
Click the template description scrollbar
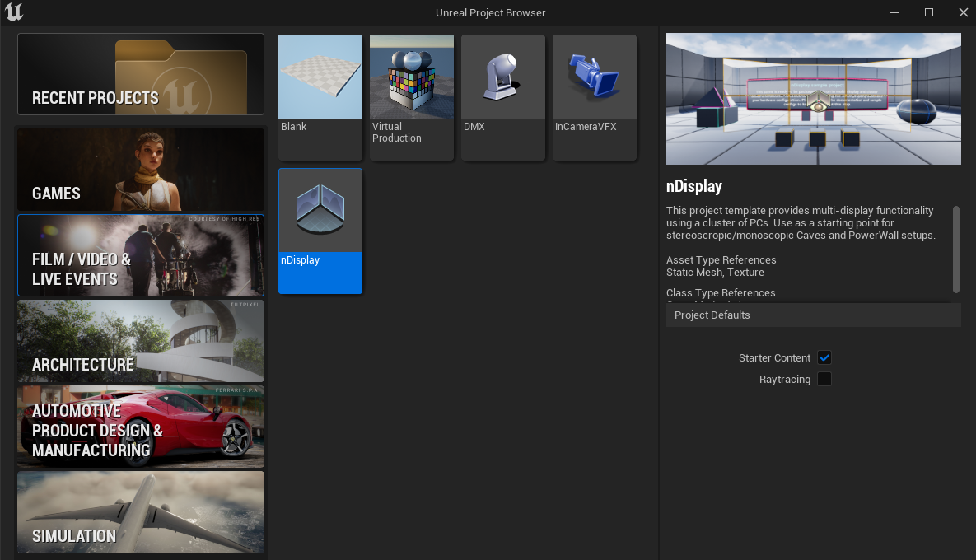point(956,249)
